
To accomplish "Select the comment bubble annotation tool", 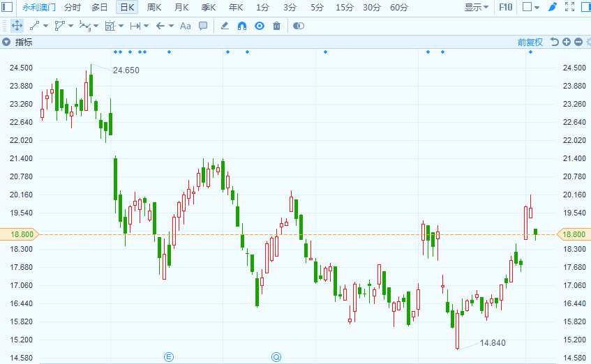I will [203, 26].
